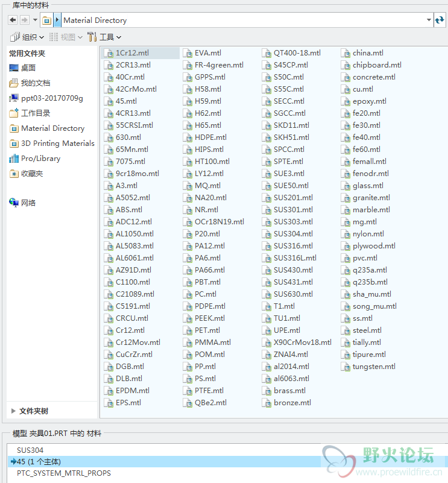The image size is (448, 483).
Task: Click OCr18N19.mtl file icon
Action: (x=188, y=222)
